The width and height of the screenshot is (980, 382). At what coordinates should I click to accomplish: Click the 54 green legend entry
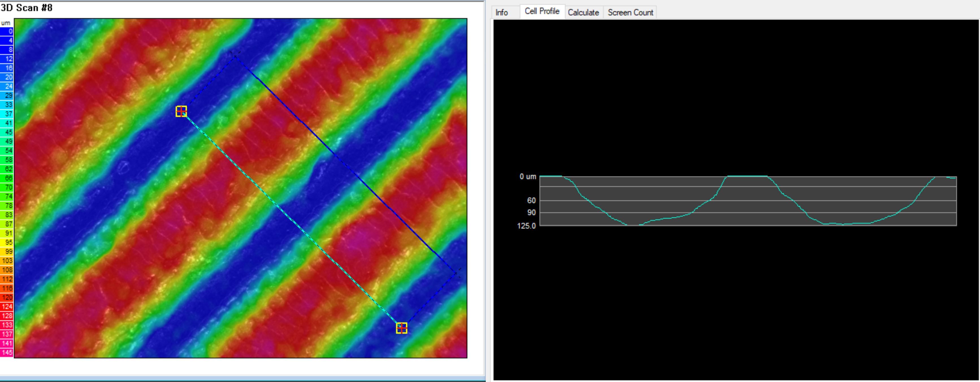click(x=7, y=150)
